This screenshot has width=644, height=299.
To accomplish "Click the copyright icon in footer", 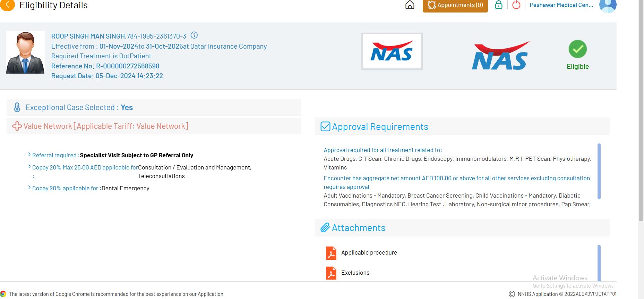I will click(512, 294).
